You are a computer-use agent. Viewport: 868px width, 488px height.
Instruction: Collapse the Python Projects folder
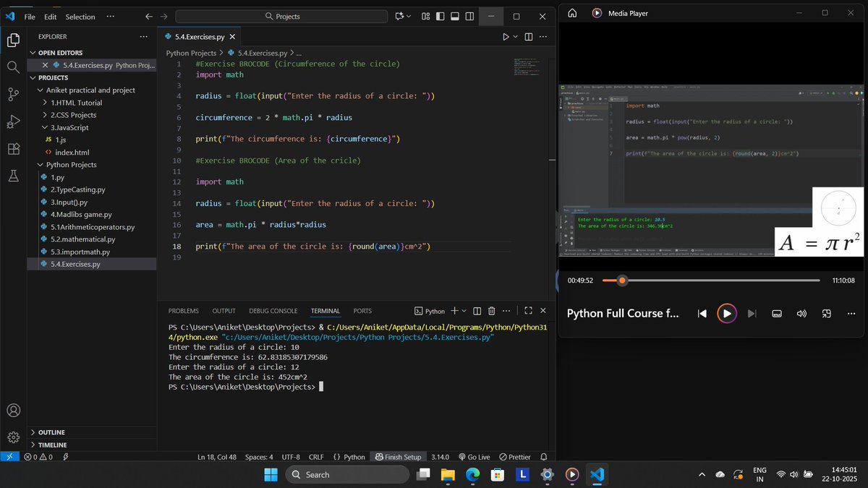[x=40, y=165]
